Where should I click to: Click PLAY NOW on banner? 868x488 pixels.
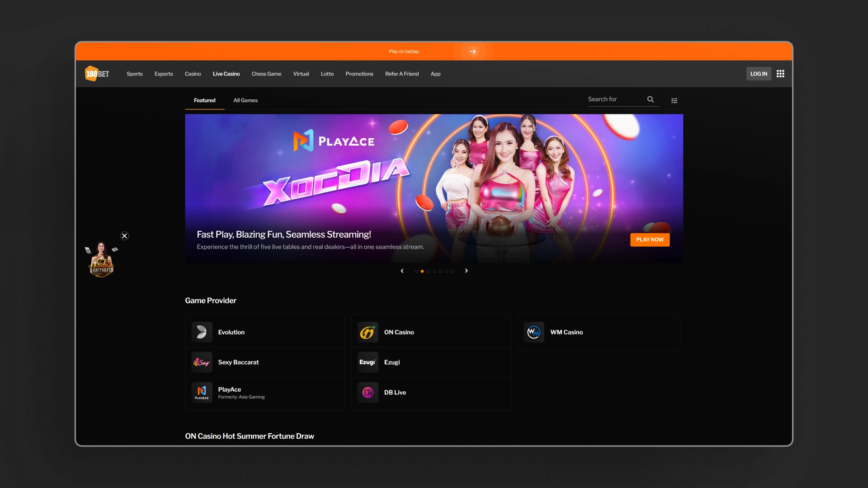click(x=650, y=239)
